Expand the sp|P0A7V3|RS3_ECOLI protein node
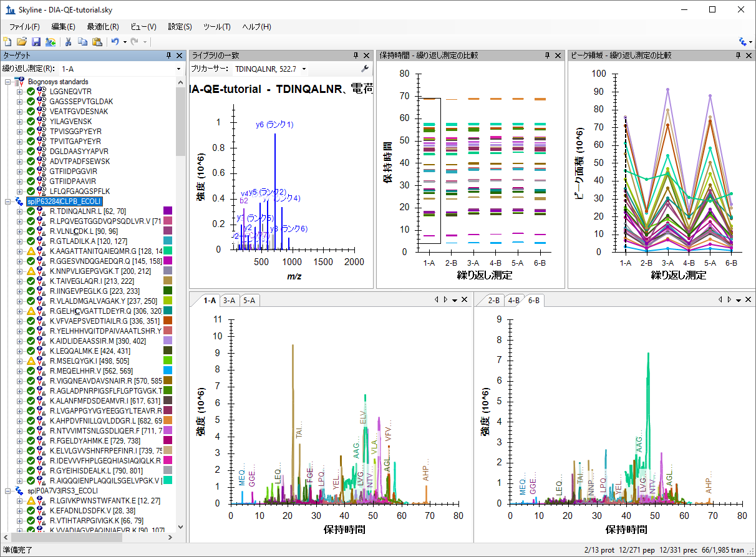This screenshot has width=756, height=557. pos(7,491)
